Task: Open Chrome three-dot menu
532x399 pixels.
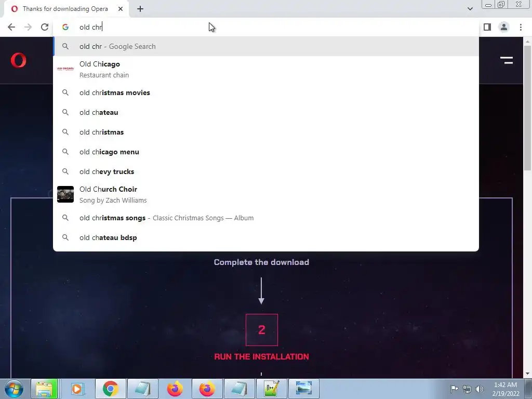Action: (x=521, y=27)
